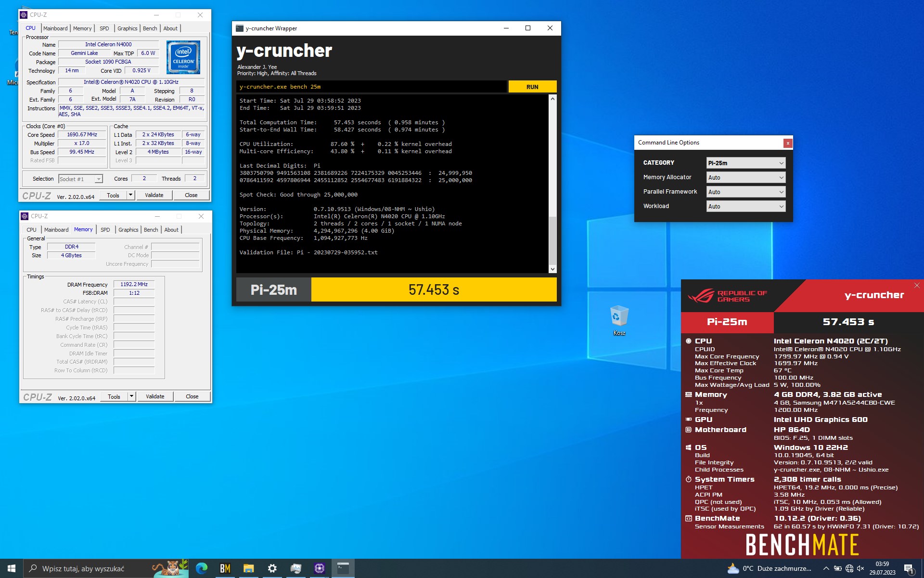Click the yellow RUN button
924x578 pixels.
532,87
